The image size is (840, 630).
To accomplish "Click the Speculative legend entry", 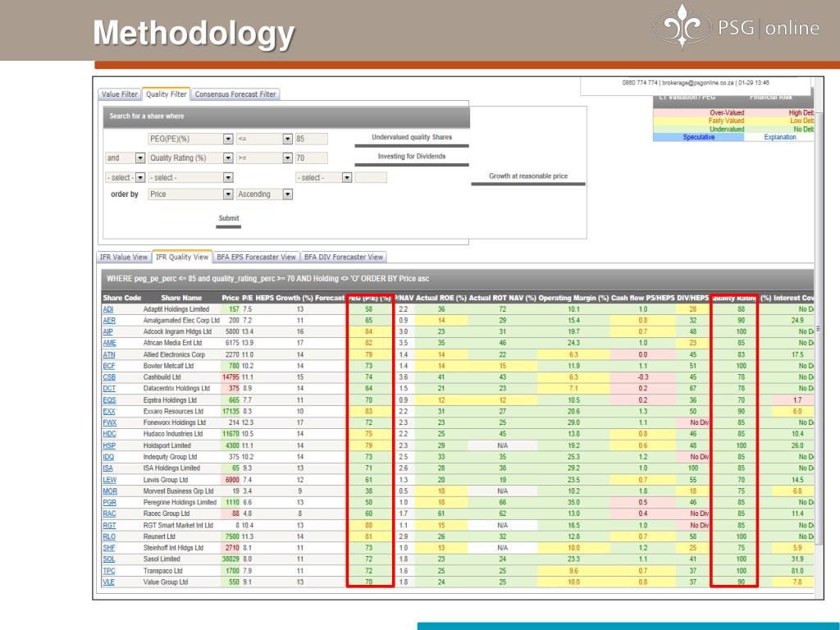I will pyautogui.click(x=699, y=137).
